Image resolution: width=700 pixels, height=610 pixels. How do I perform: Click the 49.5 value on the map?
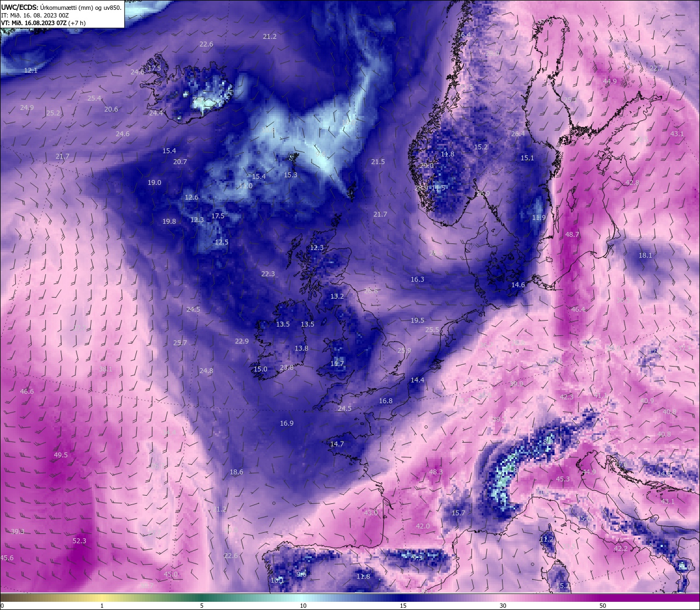(x=61, y=455)
